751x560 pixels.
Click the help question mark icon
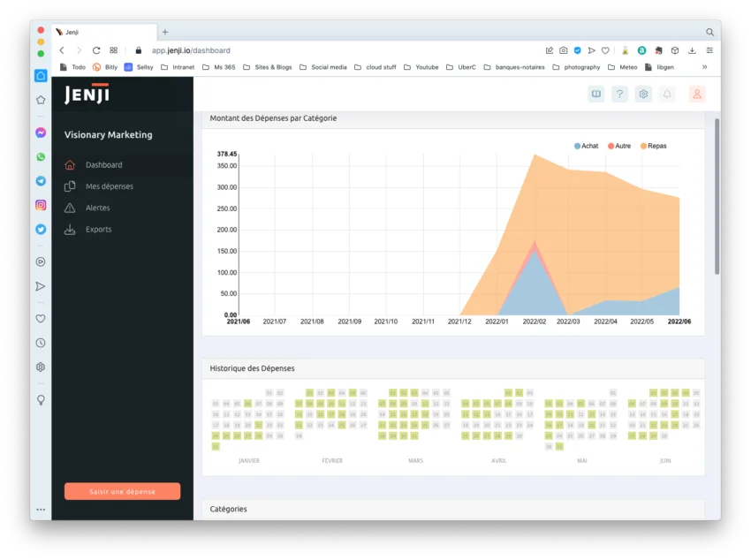coord(619,94)
